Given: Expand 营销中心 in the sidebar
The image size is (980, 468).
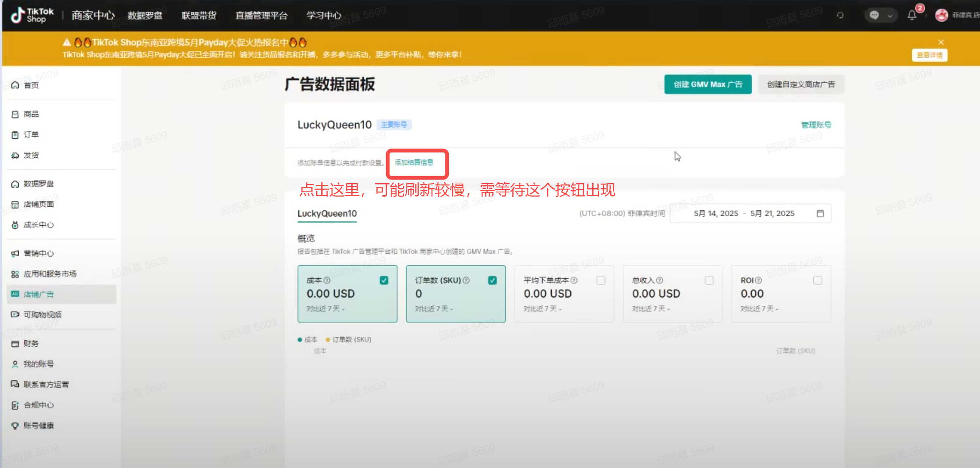Looking at the screenshot, I should click(x=39, y=253).
